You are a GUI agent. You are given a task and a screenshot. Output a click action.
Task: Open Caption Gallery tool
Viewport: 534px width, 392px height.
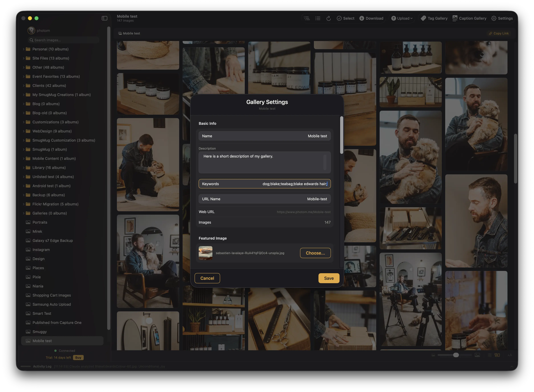[x=469, y=18]
